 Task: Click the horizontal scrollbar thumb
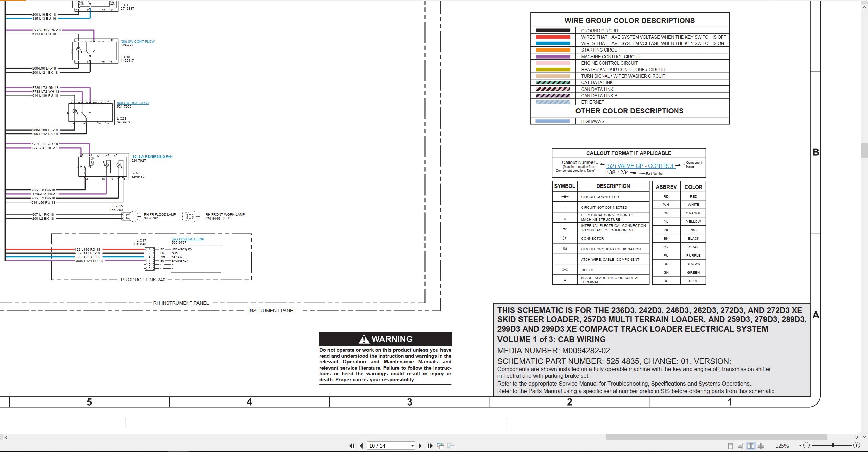coord(716,437)
